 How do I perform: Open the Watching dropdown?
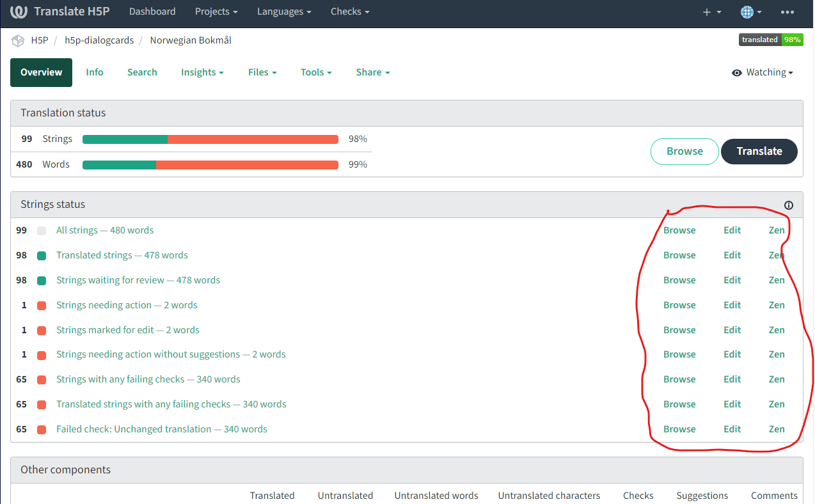point(763,73)
